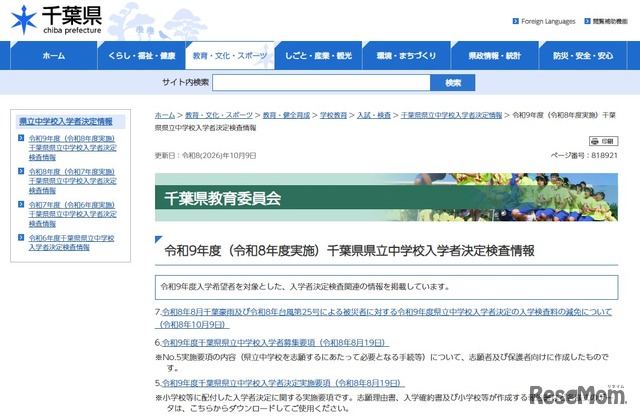
Task: Open sidebar link 令和8年度(令和7年度実施)
Action: click(72, 181)
